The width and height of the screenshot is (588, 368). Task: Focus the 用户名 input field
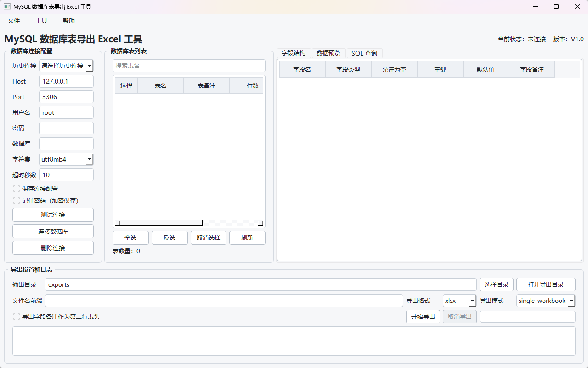(x=66, y=112)
